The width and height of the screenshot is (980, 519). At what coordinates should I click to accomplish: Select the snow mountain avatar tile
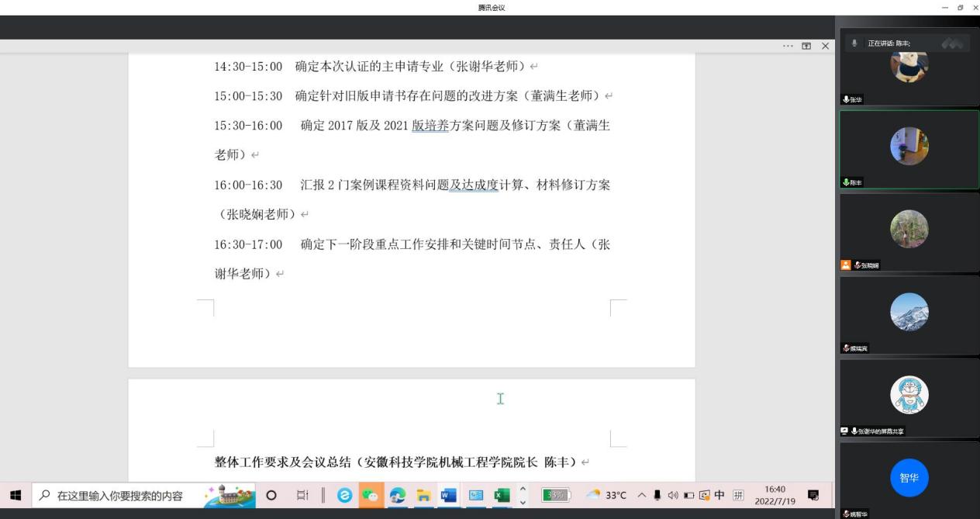coord(909,312)
